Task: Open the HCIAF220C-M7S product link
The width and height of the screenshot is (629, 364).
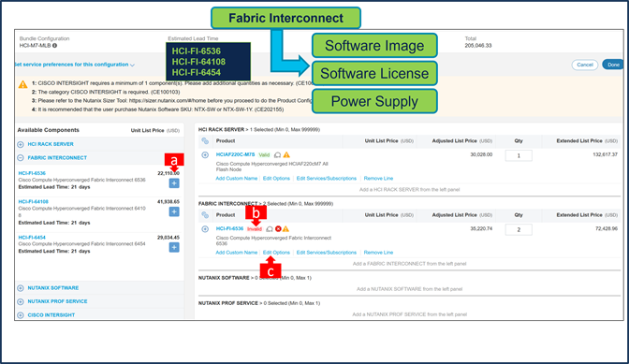Action: click(x=235, y=154)
